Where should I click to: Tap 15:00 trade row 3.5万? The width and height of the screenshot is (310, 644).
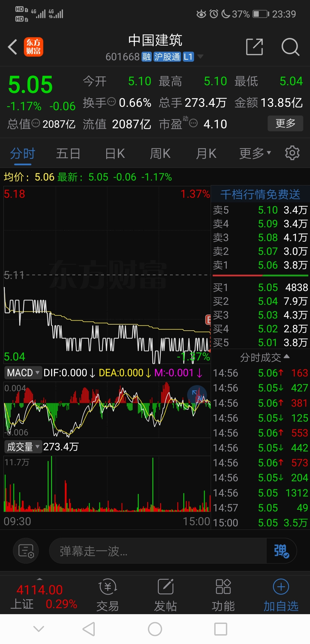click(x=260, y=523)
